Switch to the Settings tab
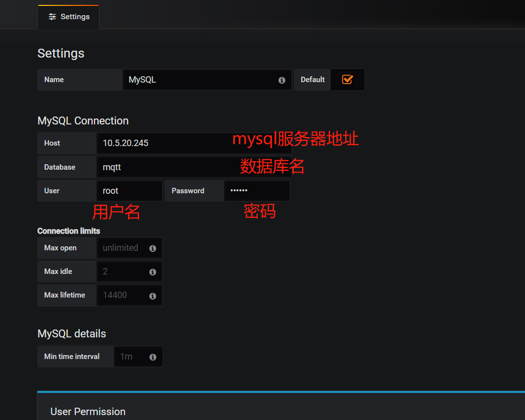The image size is (525, 420). click(68, 16)
